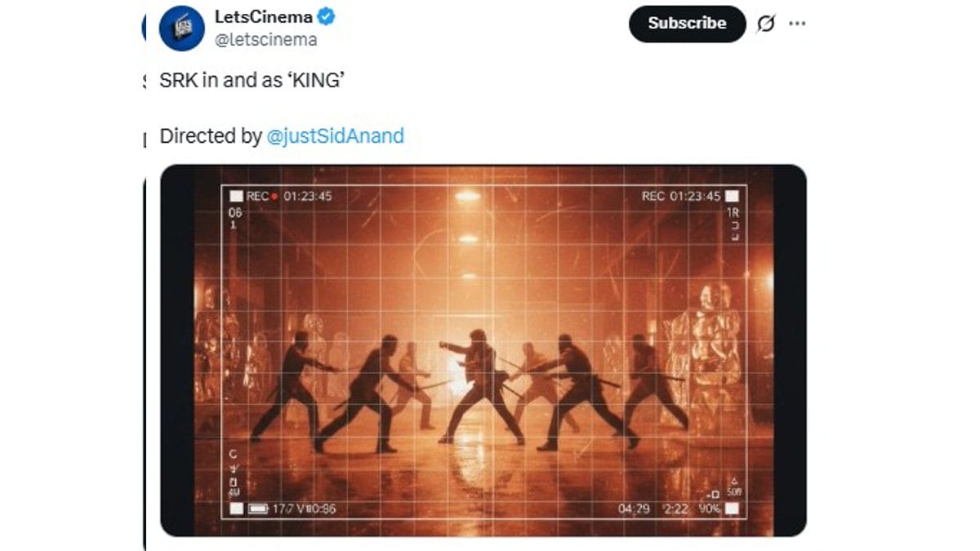This screenshot has width=980, height=551.
Task: Click the 04:29 readout in the image
Action: (634, 509)
